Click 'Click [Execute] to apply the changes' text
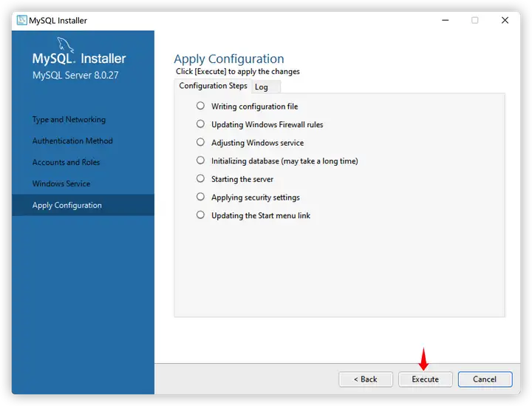The height and width of the screenshot is (406, 532). coord(237,72)
